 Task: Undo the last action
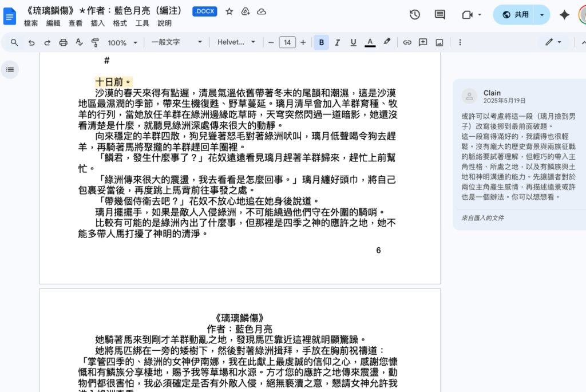tap(31, 42)
